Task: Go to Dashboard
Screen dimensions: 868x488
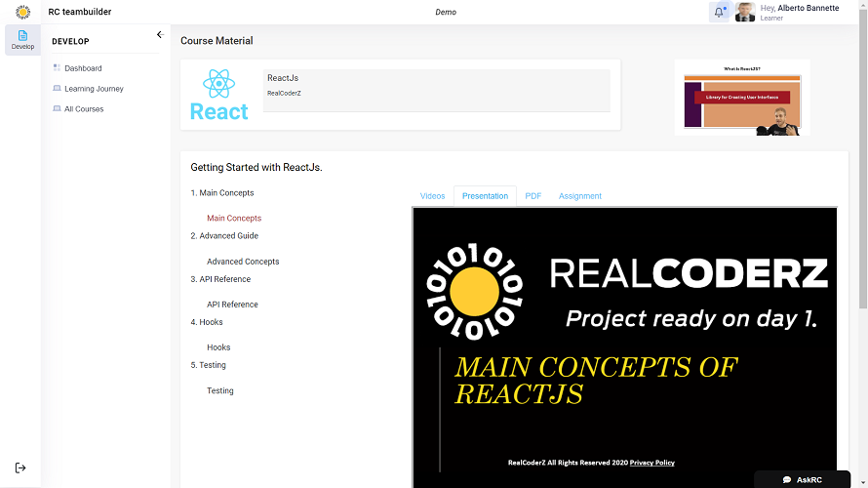Action: pos(83,68)
